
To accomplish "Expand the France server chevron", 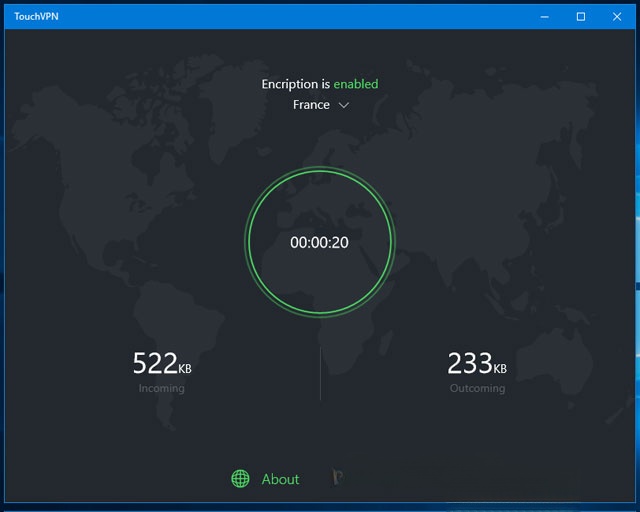I will (344, 105).
